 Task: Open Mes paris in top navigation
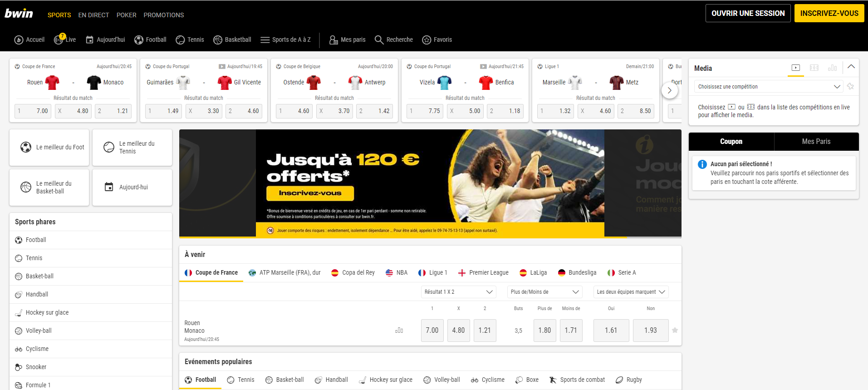(x=347, y=40)
